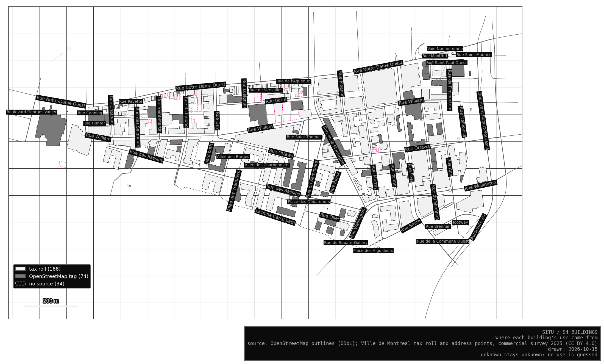Click the 'Rue Young' label
The image size is (604, 364).
(393, 175)
